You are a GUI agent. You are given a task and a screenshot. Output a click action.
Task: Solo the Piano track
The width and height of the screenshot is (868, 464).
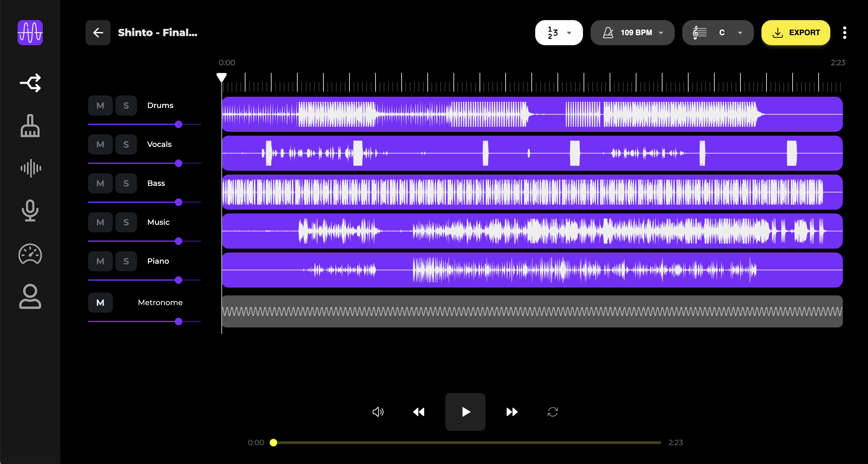click(126, 261)
